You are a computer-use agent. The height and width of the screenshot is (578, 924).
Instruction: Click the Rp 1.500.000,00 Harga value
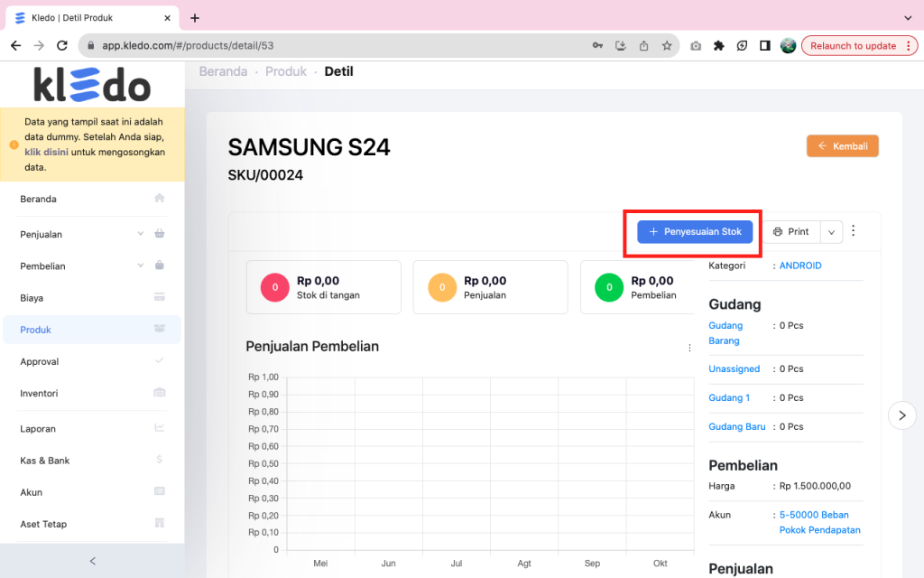point(815,486)
